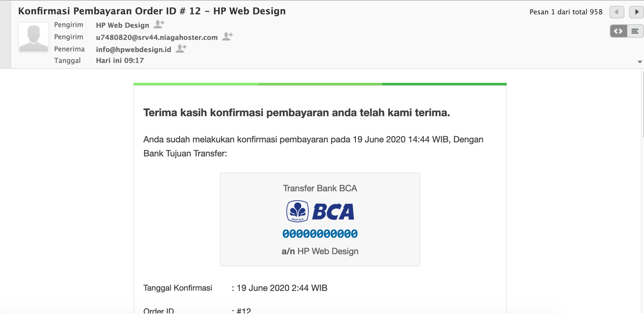This screenshot has height=314, width=644.
Task: Click the Terima kasih konfirmasi heading
Action: coord(297,112)
